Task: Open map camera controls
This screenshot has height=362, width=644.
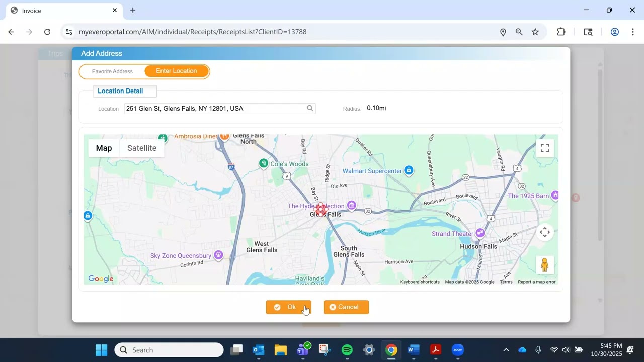Action: tap(545, 232)
